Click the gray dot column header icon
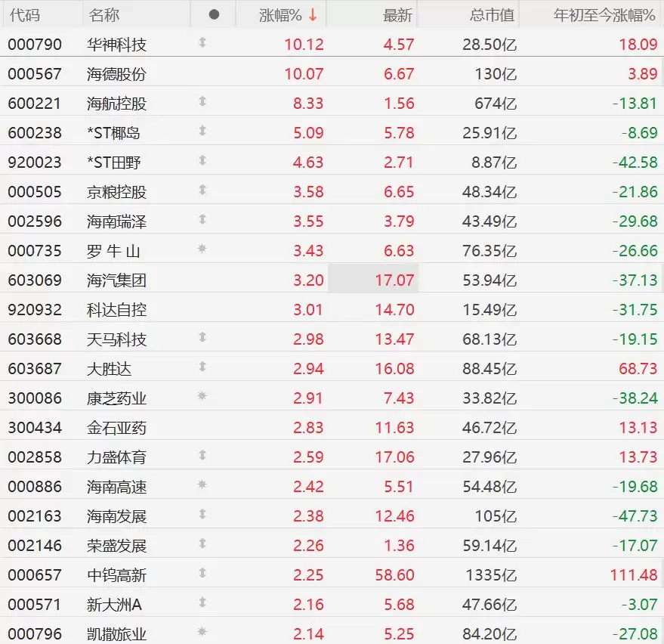 214,14
